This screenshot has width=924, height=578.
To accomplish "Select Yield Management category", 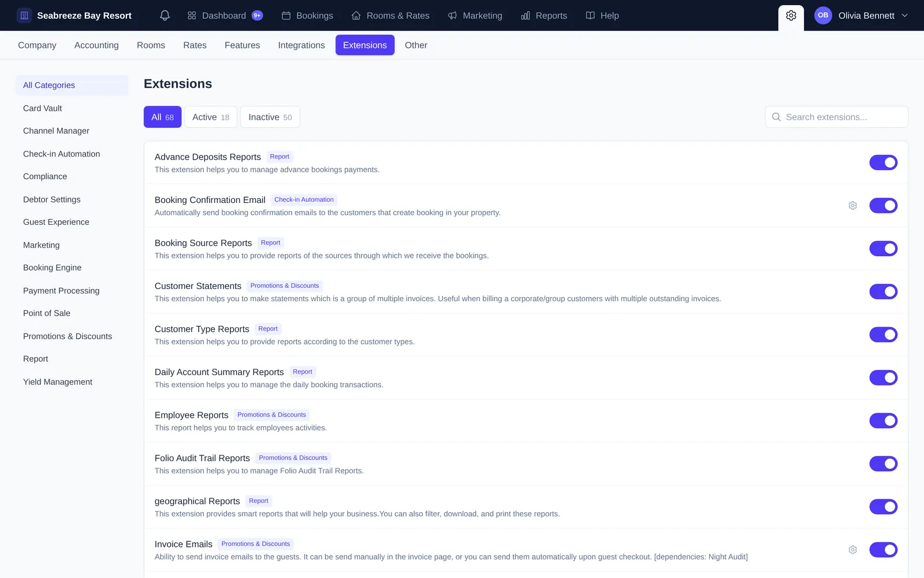I will pos(72,382).
